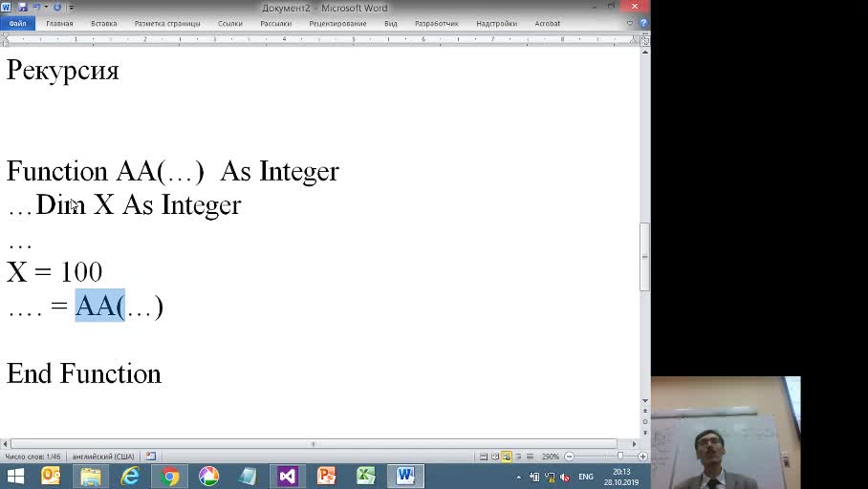Open the Разметка страницы tab

tap(167, 24)
